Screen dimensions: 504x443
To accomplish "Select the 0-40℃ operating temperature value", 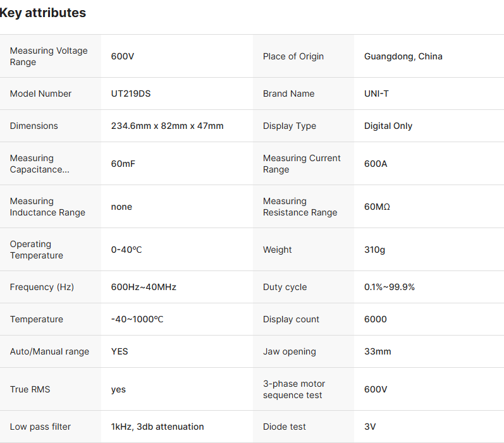I will 126,250.
